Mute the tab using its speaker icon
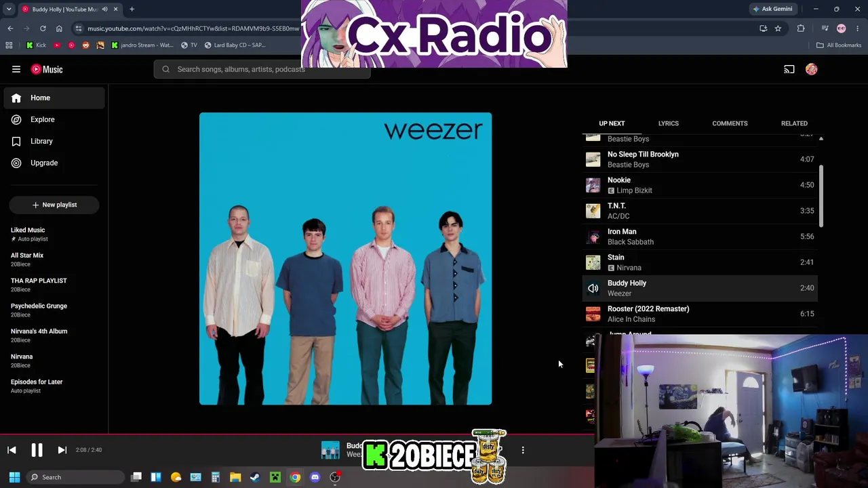Screen dimensions: 868x488 104,9
